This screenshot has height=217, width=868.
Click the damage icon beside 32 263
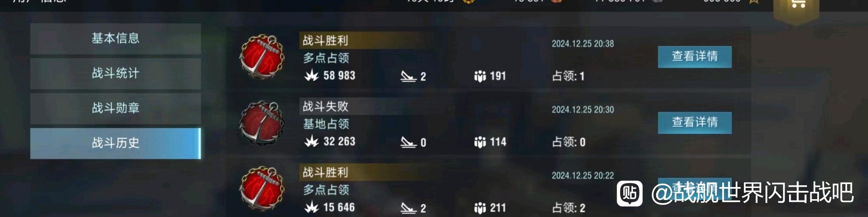coord(311,141)
